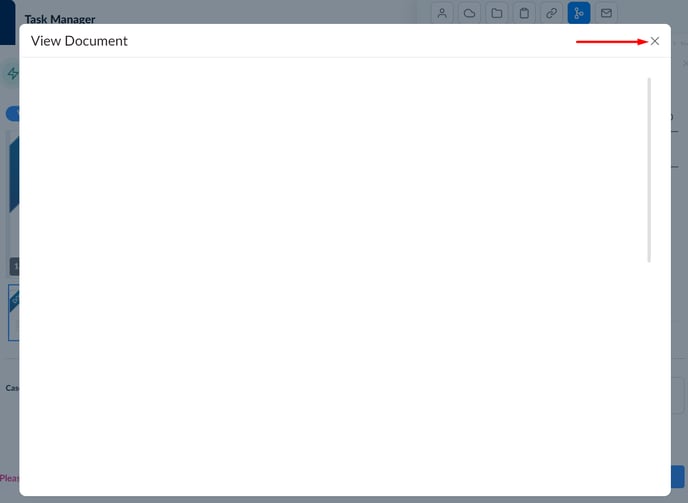The image size is (688, 503).
Task: Open the mail envelope icon in toolbar
Action: [x=606, y=13]
